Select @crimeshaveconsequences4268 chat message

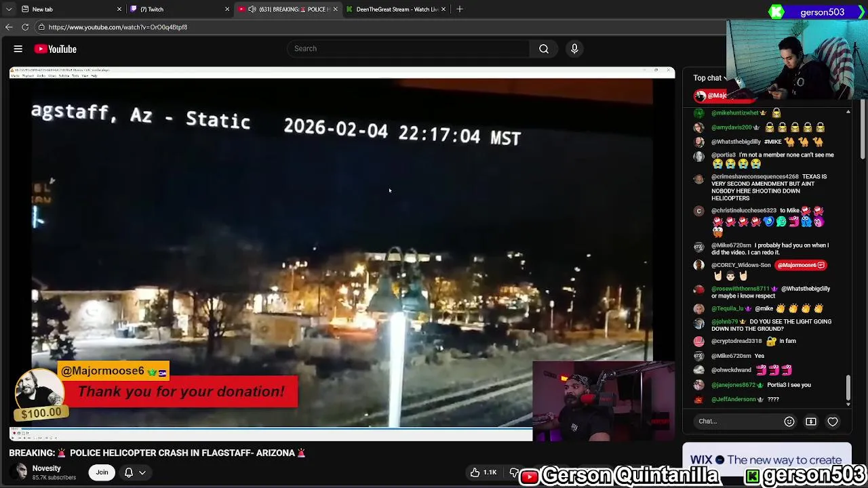[768, 187]
